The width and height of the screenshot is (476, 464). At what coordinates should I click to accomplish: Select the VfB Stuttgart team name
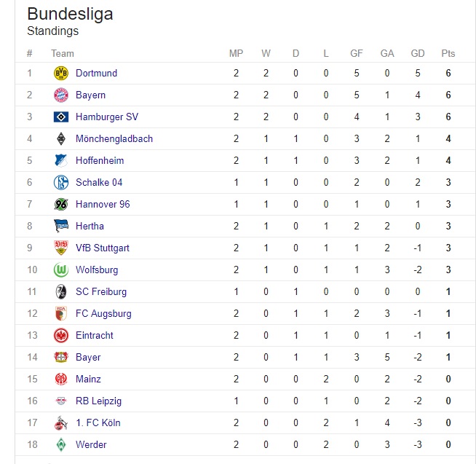(102, 248)
